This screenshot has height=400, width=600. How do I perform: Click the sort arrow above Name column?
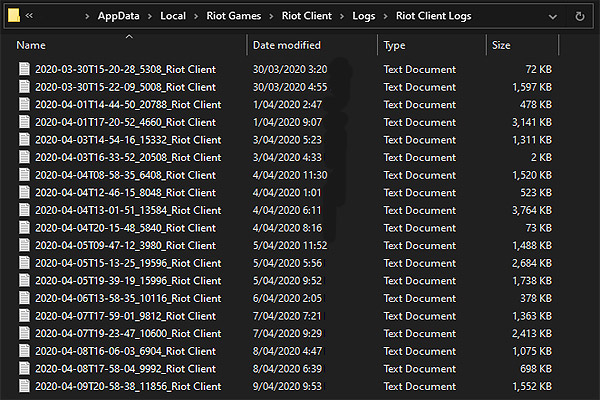[129, 37]
